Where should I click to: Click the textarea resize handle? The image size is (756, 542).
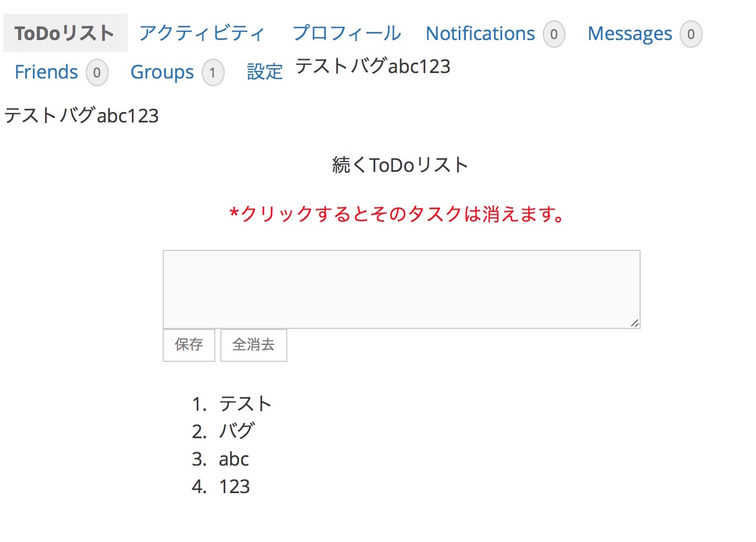(x=635, y=323)
